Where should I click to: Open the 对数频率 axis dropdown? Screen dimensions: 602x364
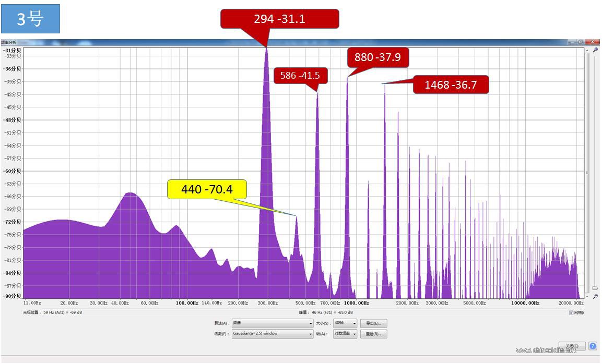click(345, 334)
